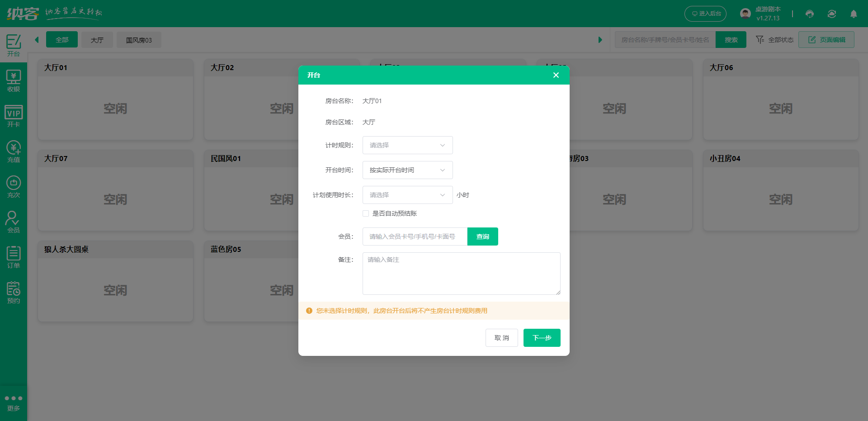
Task: Open the 计时规则 timing rule dropdown
Action: [x=407, y=145]
